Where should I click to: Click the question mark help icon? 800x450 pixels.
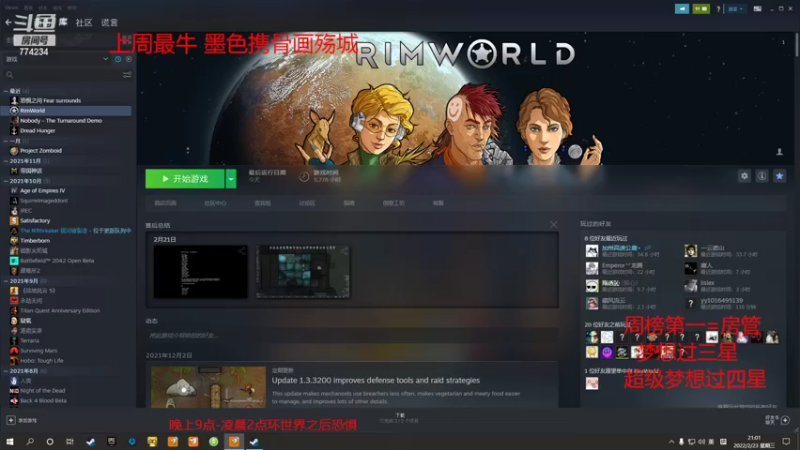[718, 9]
